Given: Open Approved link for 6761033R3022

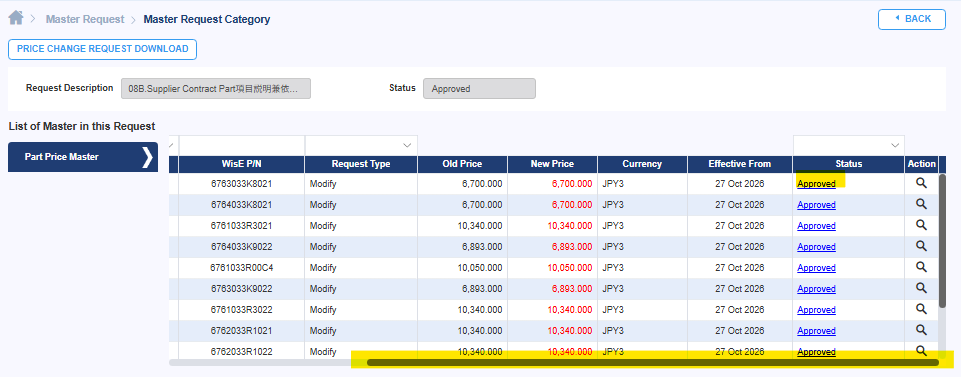Looking at the screenshot, I should [x=816, y=310].
